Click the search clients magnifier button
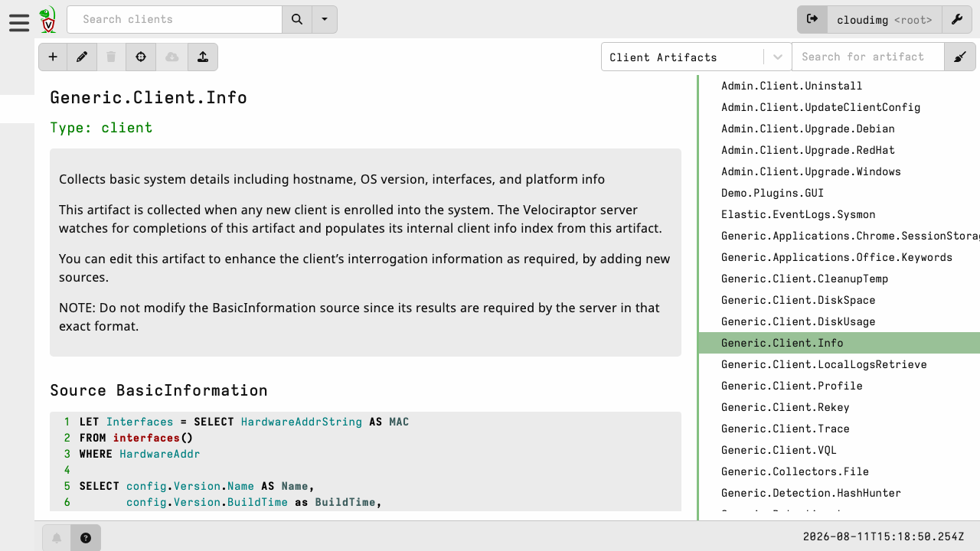The image size is (980, 551). point(297,20)
